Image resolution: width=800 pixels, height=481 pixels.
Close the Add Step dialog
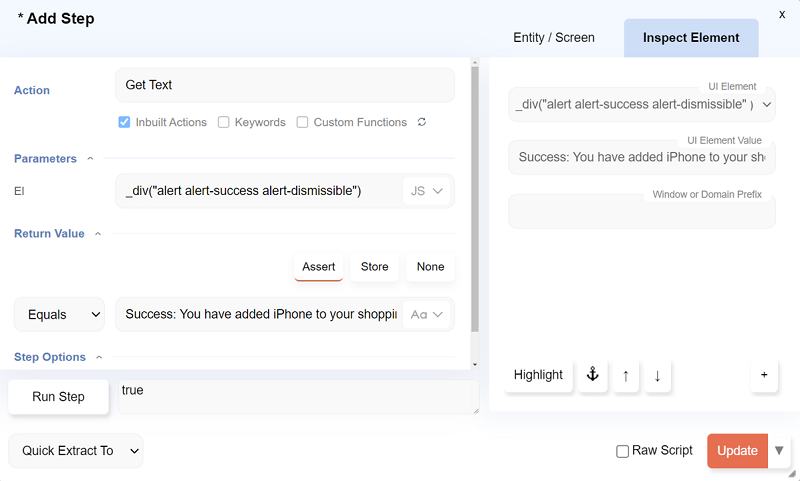pyautogui.click(x=782, y=14)
